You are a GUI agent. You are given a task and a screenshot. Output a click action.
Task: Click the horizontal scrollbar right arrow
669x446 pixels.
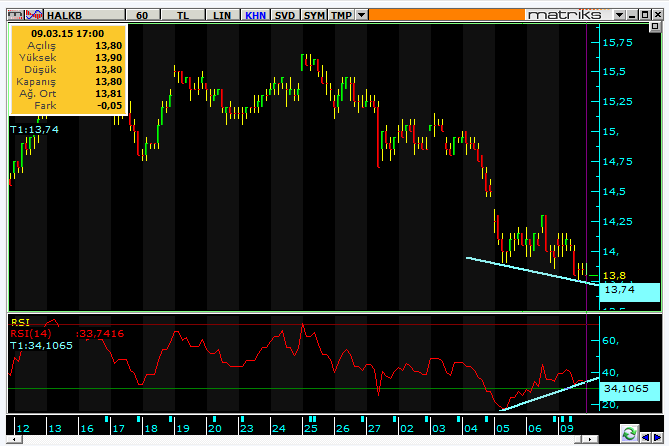(x=590, y=439)
